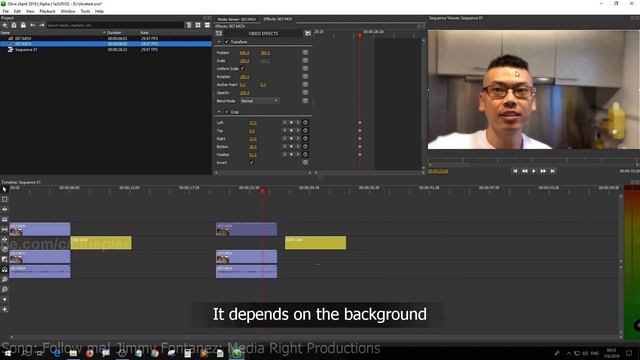Select the Ripple tool in the timeline toolbar
The image size is (640, 360).
(x=4, y=209)
